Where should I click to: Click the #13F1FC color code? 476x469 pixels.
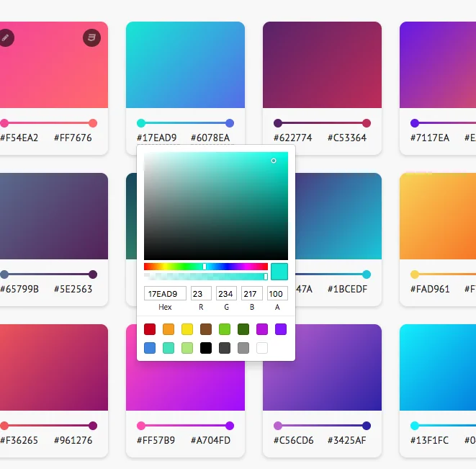coord(429,440)
